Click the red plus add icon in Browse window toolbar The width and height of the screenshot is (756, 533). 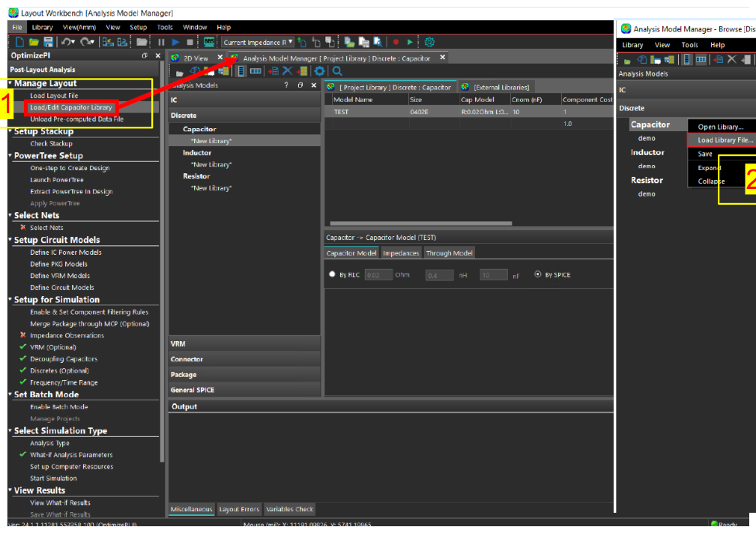tap(718, 59)
